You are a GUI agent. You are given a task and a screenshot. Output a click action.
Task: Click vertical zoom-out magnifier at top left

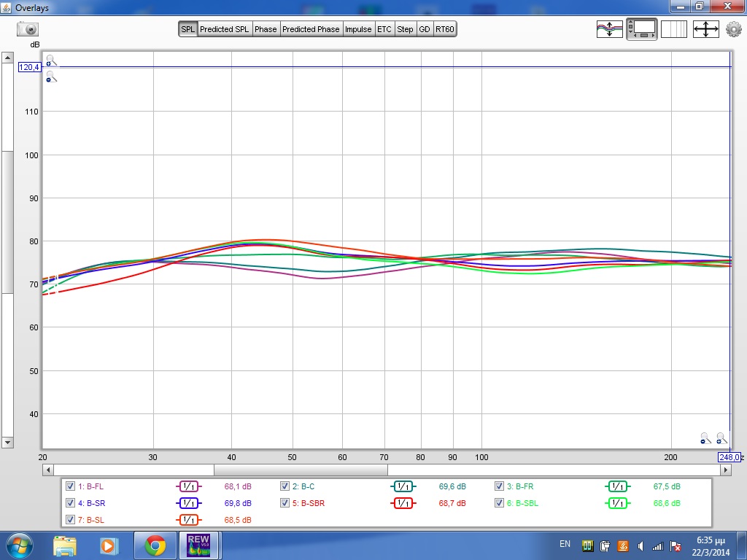(50, 77)
